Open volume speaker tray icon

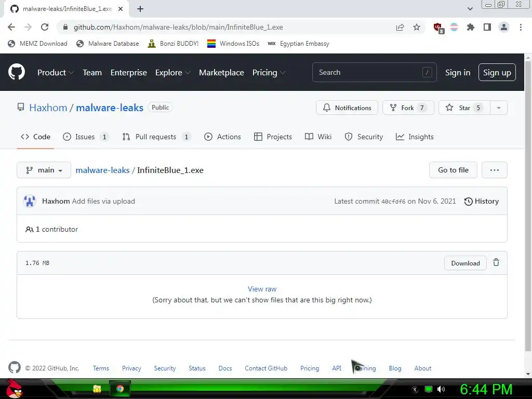tap(441, 389)
